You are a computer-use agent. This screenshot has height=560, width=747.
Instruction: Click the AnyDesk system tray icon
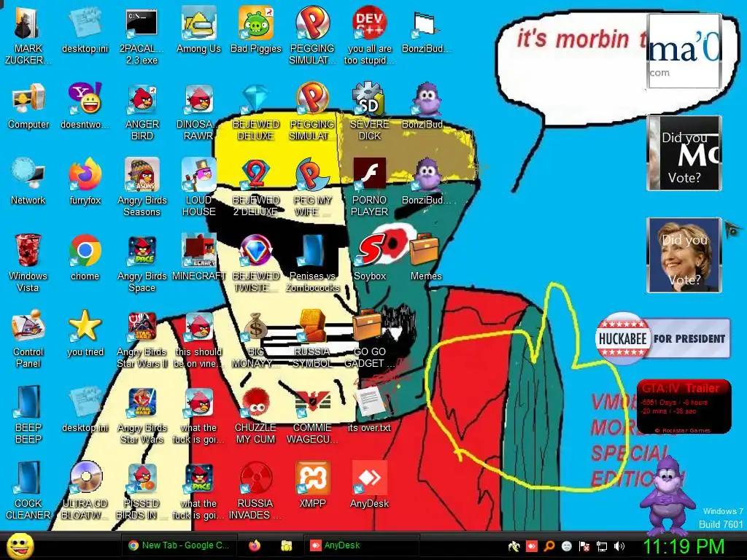coord(532,546)
